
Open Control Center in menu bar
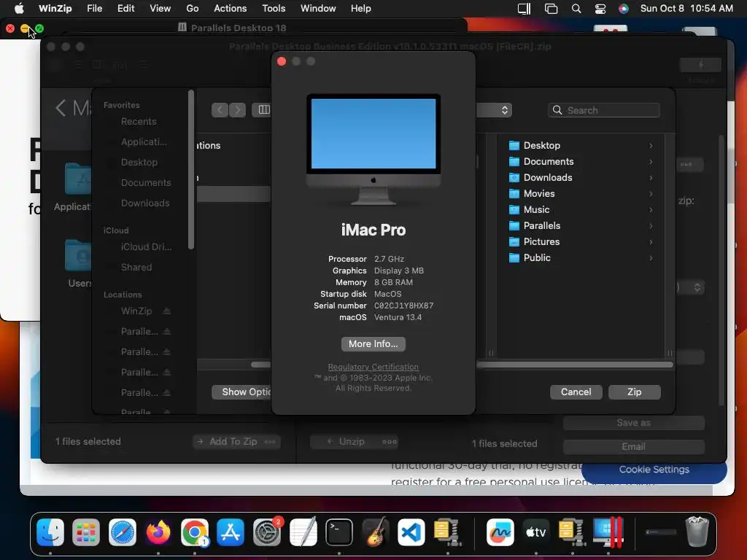pyautogui.click(x=600, y=9)
